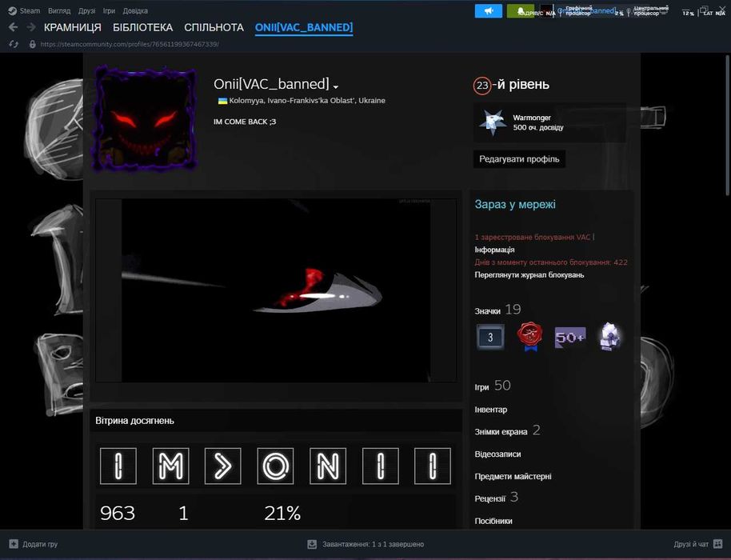731x560 pixels.
Task: Open the Ігри 50 link
Action: [x=493, y=386]
